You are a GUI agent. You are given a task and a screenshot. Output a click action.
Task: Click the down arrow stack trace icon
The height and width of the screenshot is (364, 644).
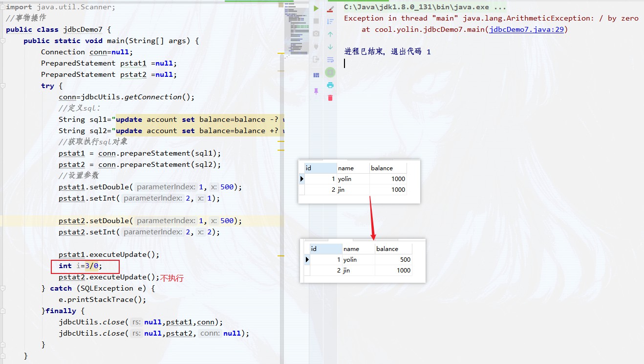[330, 47]
